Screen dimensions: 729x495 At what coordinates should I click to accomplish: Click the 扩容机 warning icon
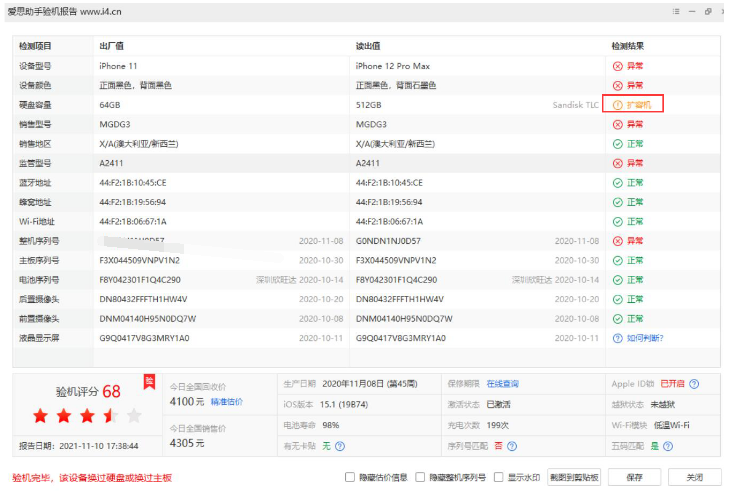coord(617,105)
